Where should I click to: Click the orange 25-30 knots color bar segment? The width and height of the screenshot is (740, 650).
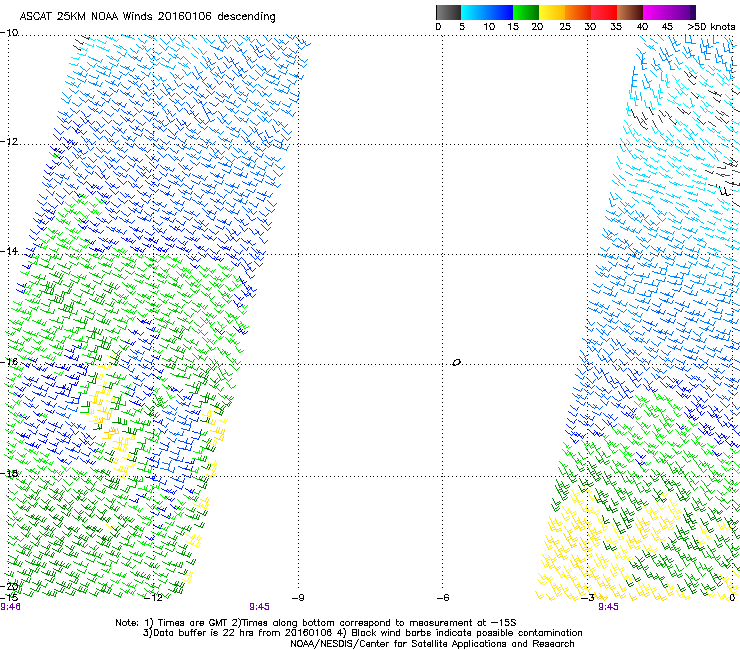[x=578, y=12]
